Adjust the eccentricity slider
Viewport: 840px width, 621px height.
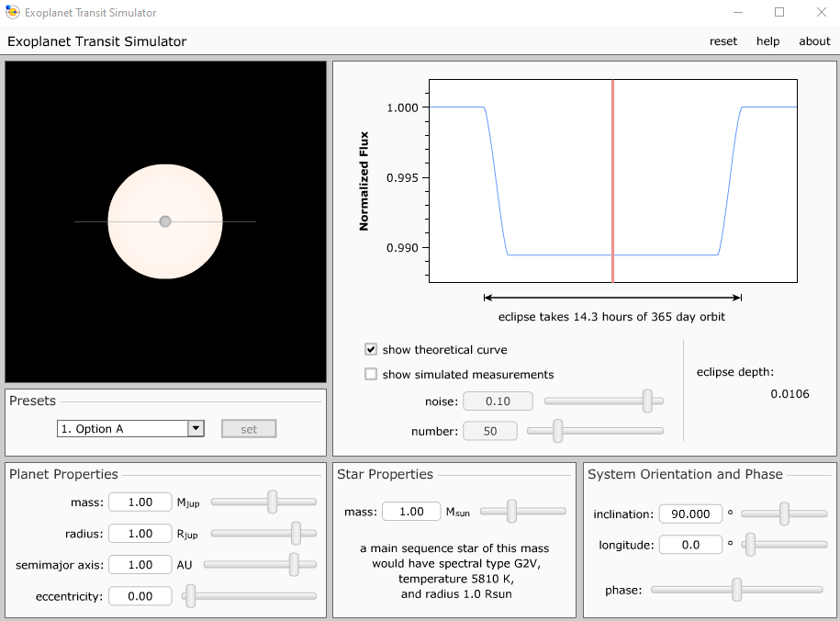click(189, 595)
